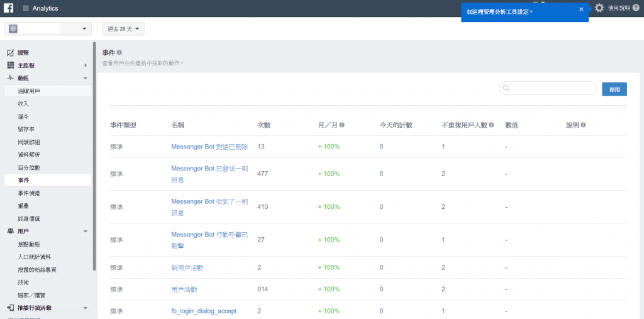This screenshot has width=644, height=319.
Task: Click the 事件類型 column header
Action: pyautogui.click(x=123, y=125)
